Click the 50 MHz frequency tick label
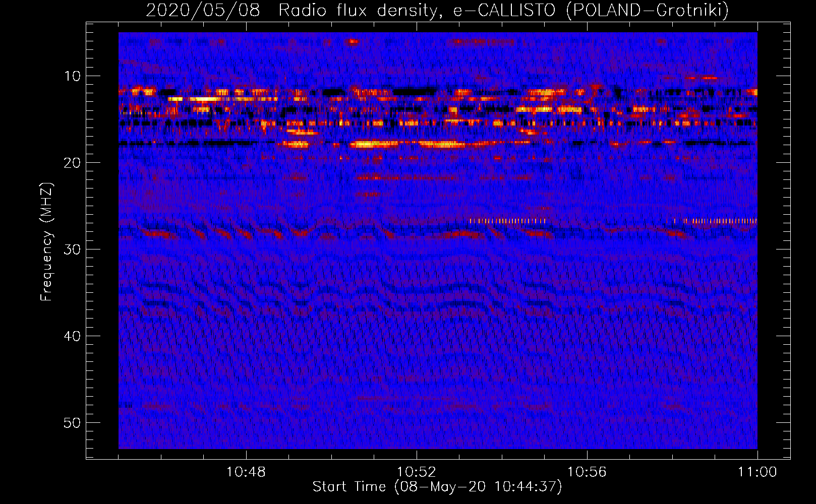816x504 pixels. (73, 422)
